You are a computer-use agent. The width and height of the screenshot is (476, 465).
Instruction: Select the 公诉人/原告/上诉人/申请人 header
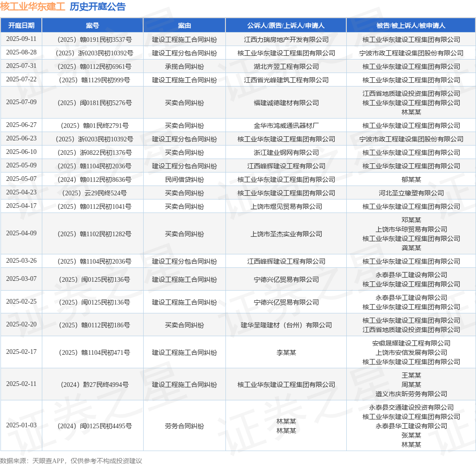(286, 26)
